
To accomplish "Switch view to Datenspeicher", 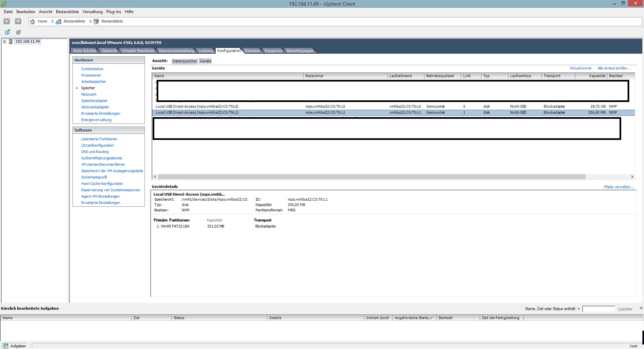I will pyautogui.click(x=184, y=61).
